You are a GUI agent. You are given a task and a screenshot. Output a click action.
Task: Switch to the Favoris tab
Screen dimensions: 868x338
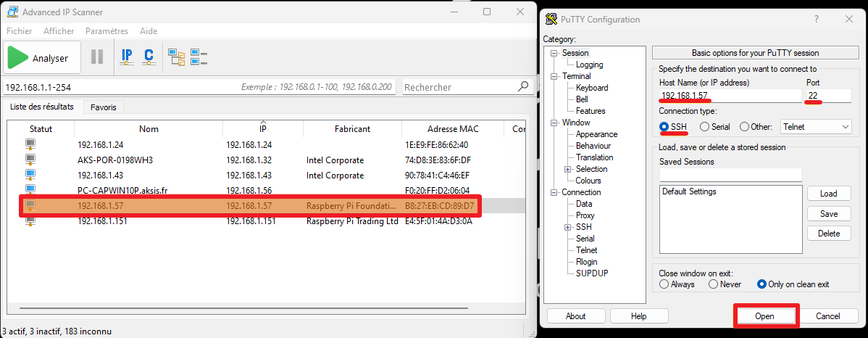[104, 107]
